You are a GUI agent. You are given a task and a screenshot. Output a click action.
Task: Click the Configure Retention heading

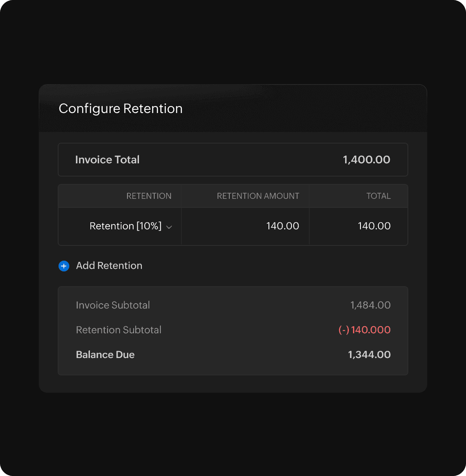click(x=120, y=108)
